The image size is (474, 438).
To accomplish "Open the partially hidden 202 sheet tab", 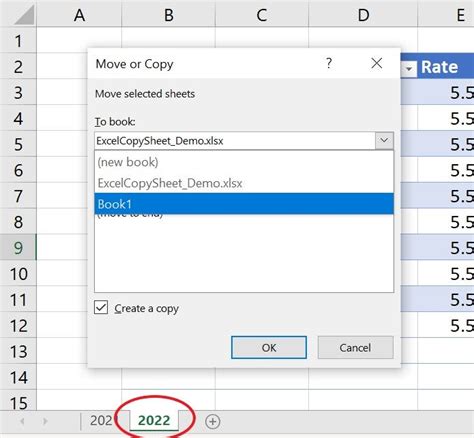I will click(x=101, y=420).
